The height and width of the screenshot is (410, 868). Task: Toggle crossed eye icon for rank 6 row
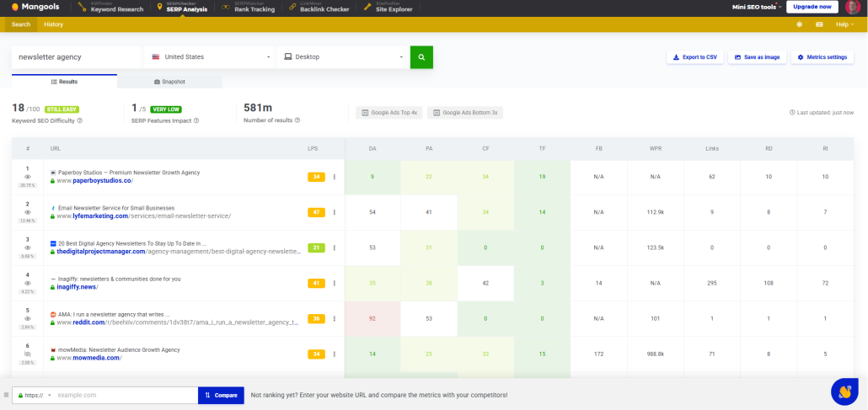[28, 354]
